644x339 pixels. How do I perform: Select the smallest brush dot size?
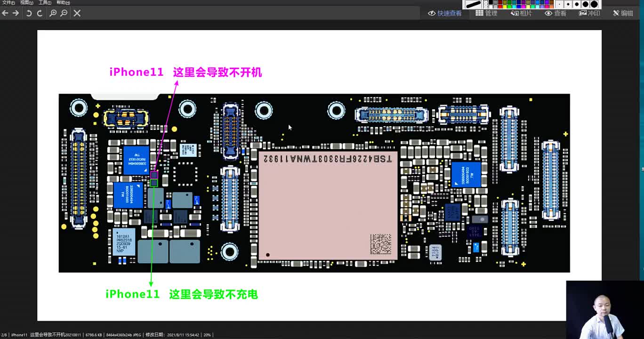559,4
